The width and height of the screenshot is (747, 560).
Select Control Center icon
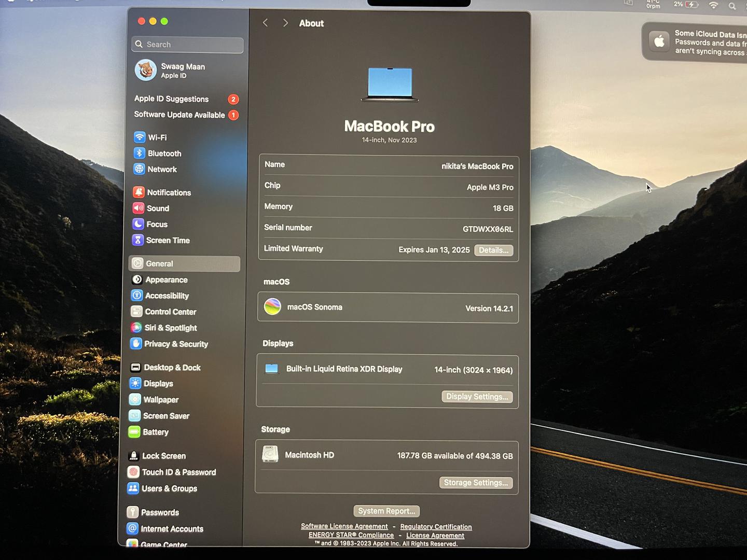[136, 312]
